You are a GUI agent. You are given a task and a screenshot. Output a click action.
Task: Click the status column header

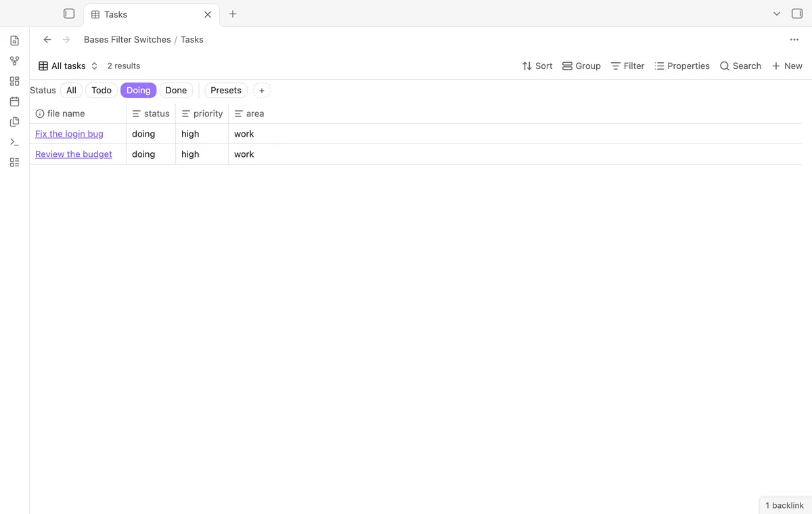[151, 114]
